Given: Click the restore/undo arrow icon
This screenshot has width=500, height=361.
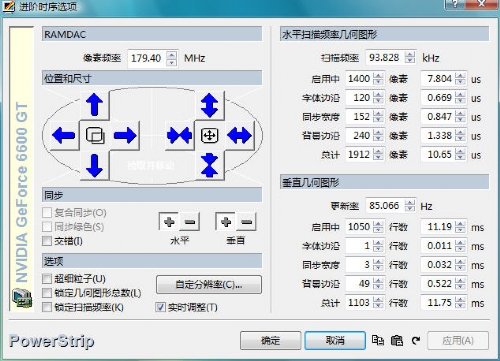Looking at the screenshot, I should pyautogui.click(x=416, y=341).
